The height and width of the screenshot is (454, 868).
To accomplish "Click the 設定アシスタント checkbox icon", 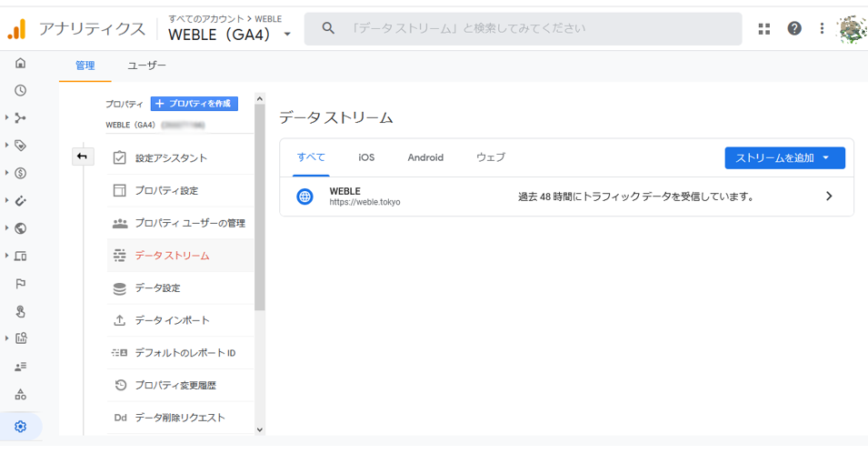I will coord(120,158).
